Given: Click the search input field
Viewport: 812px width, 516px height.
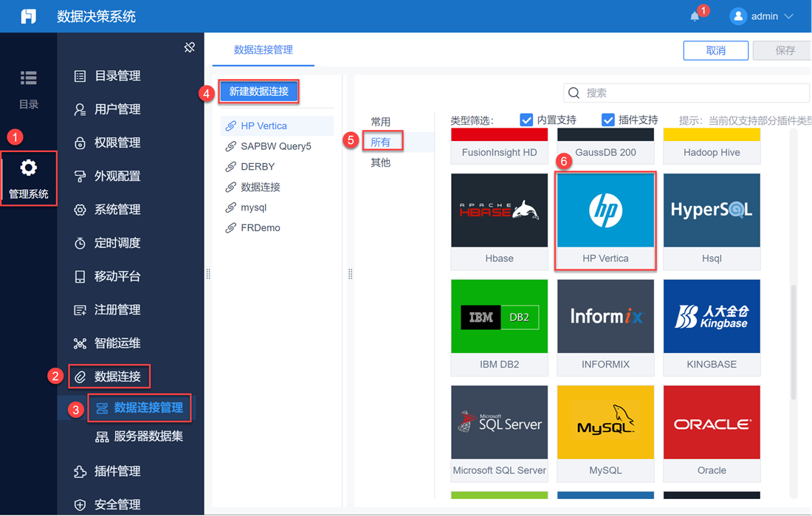Looking at the screenshot, I should click(687, 93).
